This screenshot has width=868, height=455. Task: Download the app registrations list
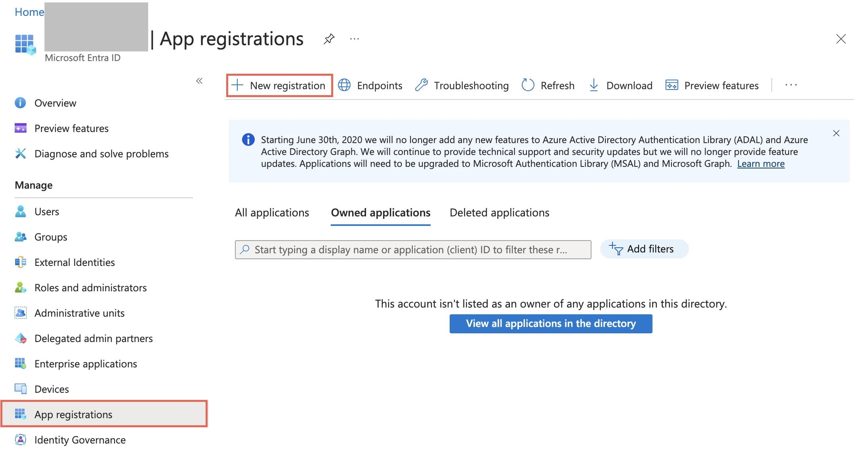click(x=620, y=85)
